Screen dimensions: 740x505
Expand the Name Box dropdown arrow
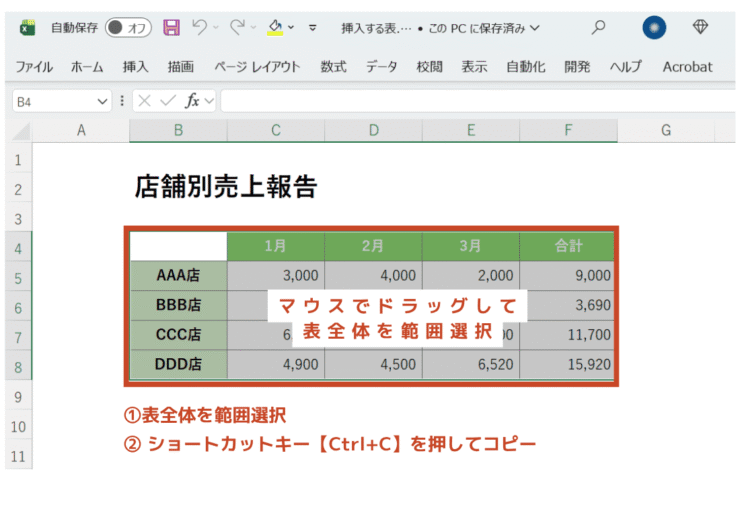coord(102,101)
